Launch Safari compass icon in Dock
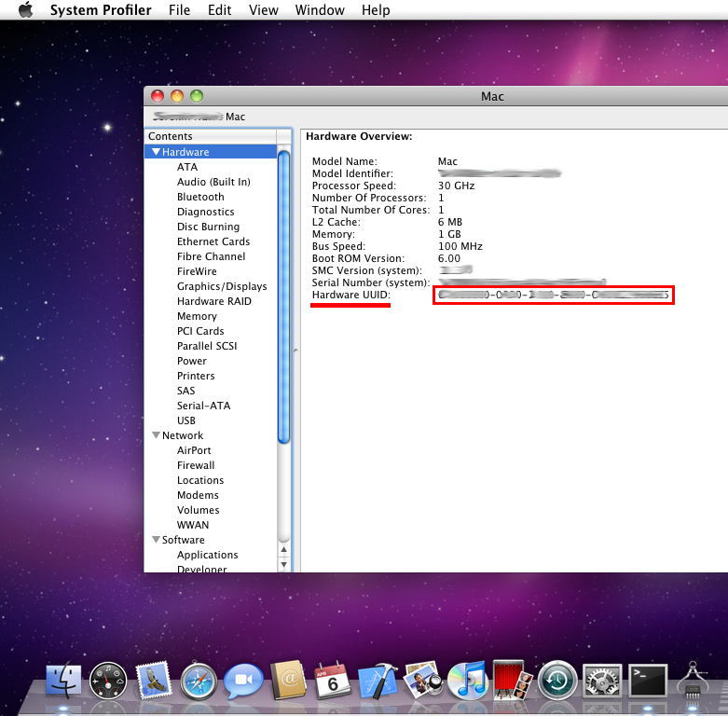 pyautogui.click(x=199, y=682)
